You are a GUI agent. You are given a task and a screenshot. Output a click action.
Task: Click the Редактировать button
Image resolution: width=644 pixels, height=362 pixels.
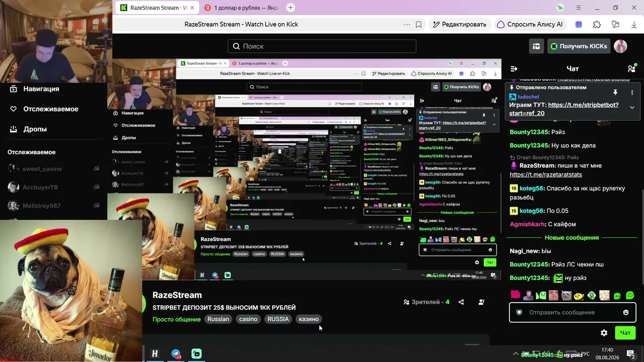coord(459,24)
